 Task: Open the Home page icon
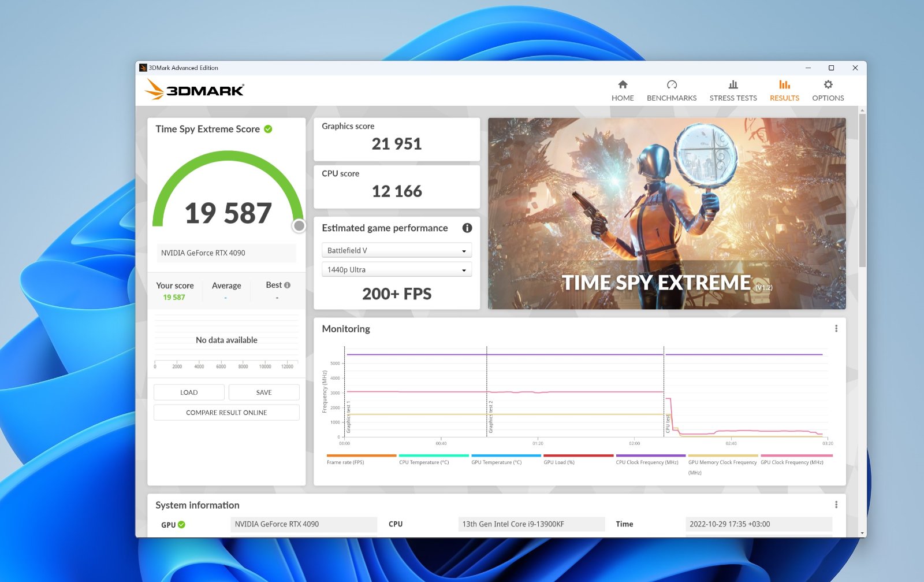pyautogui.click(x=623, y=84)
